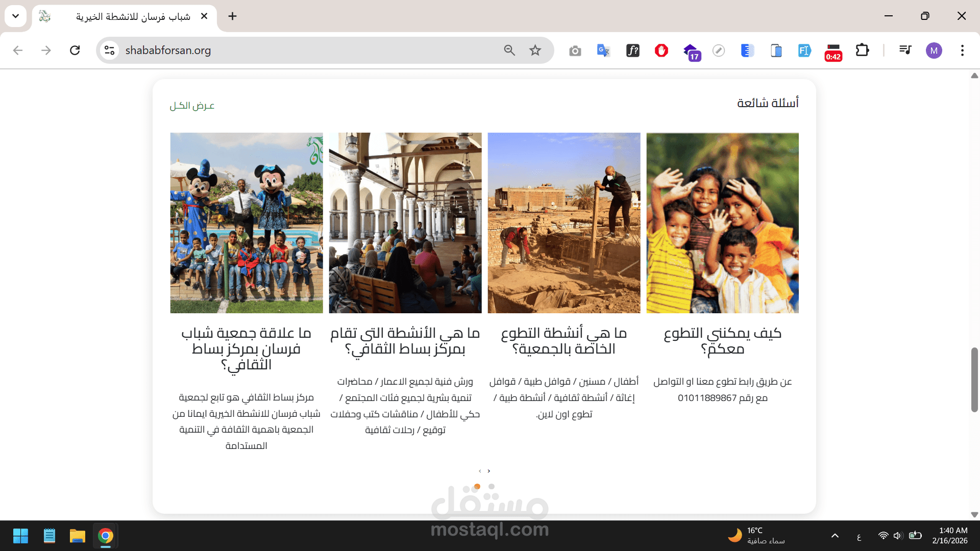Bookmark this page with the star
The height and width of the screenshot is (551, 980).
point(535,51)
